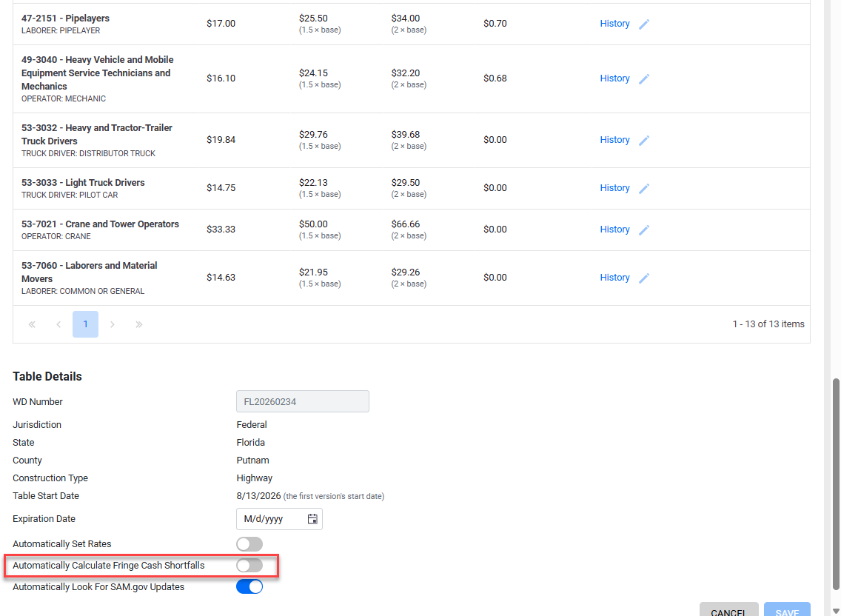Click the Highway construction type value
The height and width of the screenshot is (616, 841).
click(254, 478)
